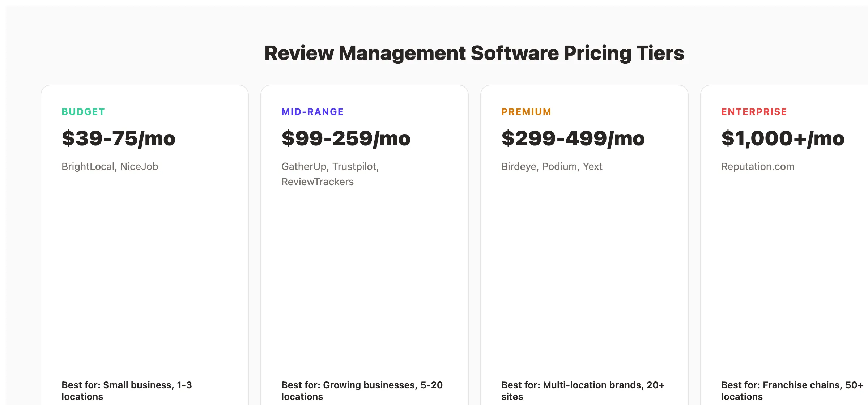
Task: Click the Review Management Software Pricing Tiers heading
Action: click(x=474, y=53)
